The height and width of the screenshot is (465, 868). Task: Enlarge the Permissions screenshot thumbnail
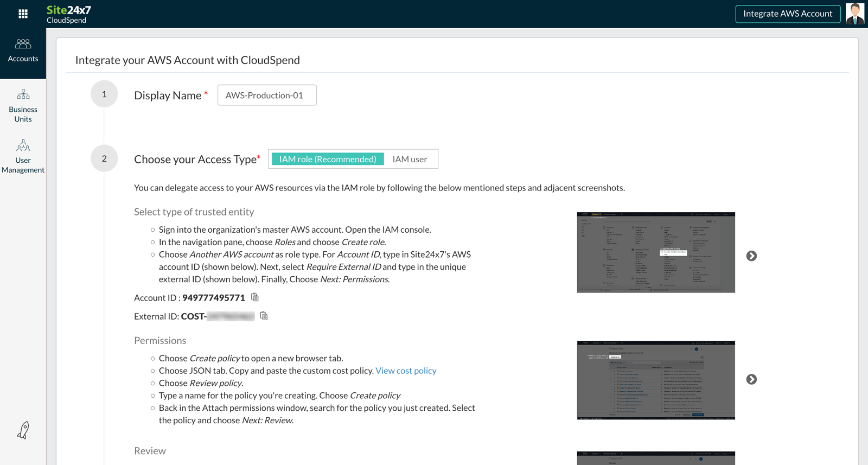656,380
